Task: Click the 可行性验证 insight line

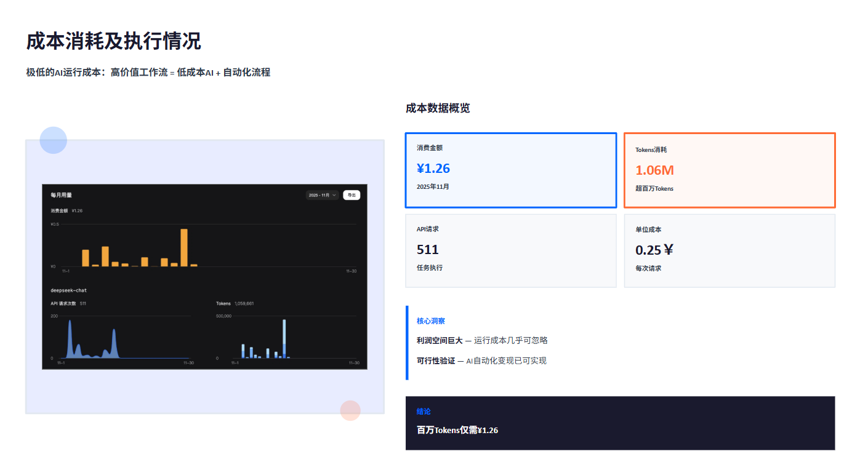Action: pos(481,360)
